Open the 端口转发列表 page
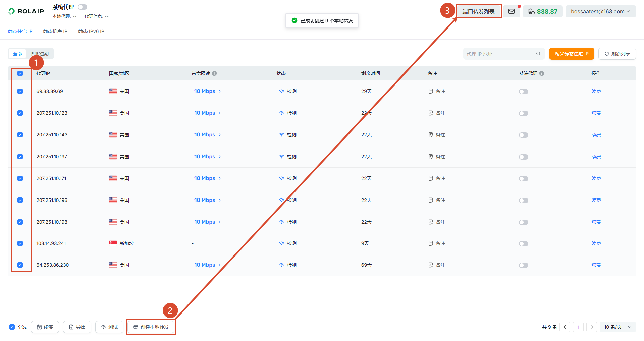Viewport: 644px width, 341px height. pyautogui.click(x=479, y=11)
